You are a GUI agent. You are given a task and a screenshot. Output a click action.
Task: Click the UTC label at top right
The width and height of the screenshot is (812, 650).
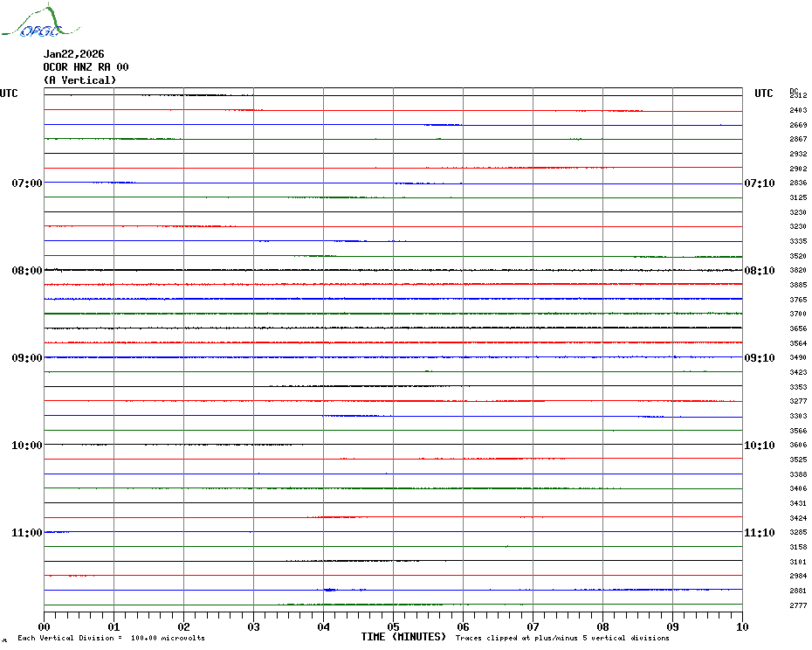pos(763,93)
